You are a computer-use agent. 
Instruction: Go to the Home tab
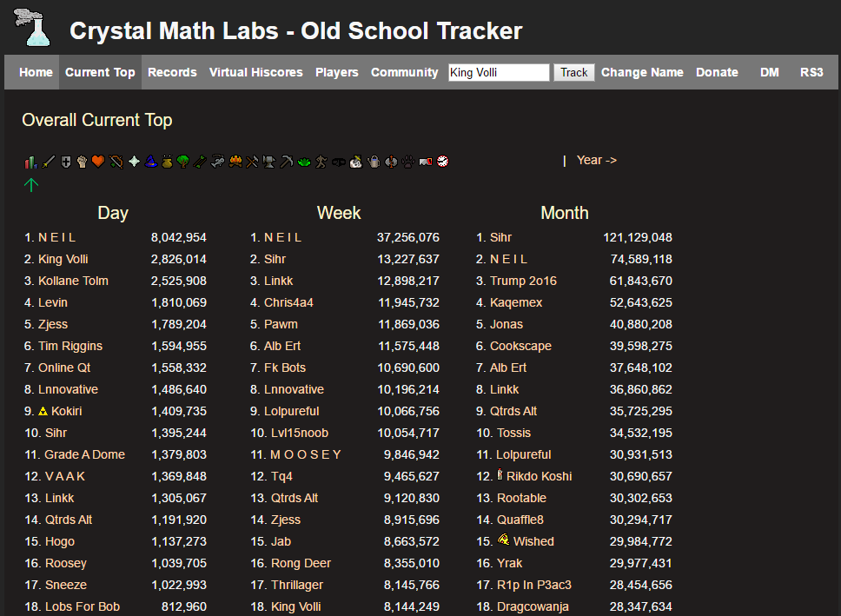pos(36,72)
